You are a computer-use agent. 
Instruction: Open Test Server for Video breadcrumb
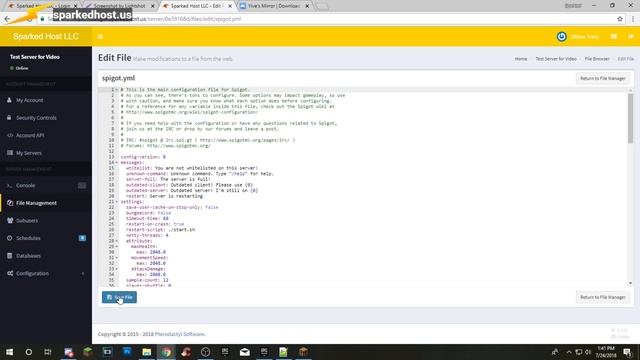pos(556,59)
